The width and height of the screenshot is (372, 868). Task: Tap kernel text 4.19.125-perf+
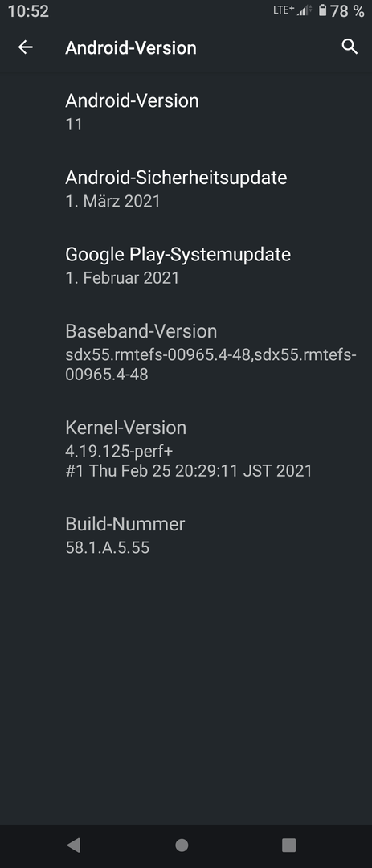tap(119, 451)
